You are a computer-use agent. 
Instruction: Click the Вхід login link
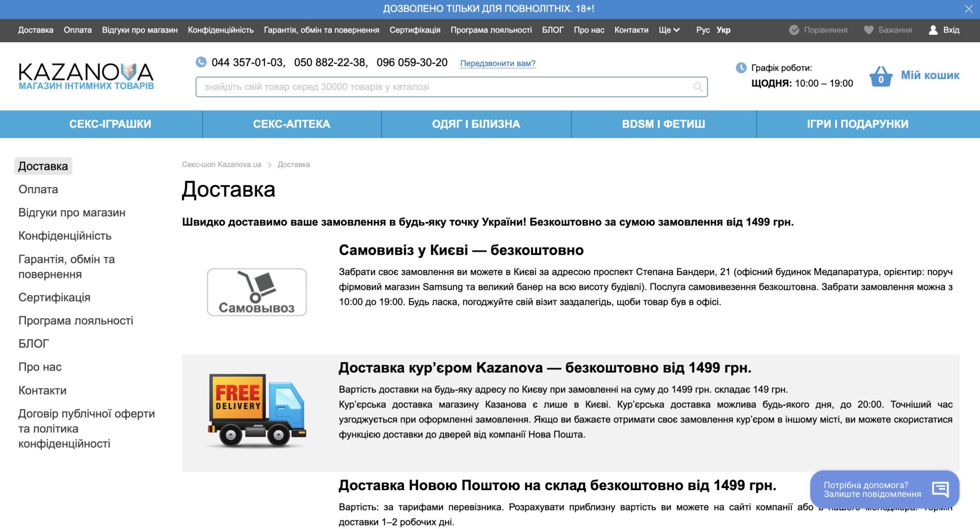tap(951, 30)
